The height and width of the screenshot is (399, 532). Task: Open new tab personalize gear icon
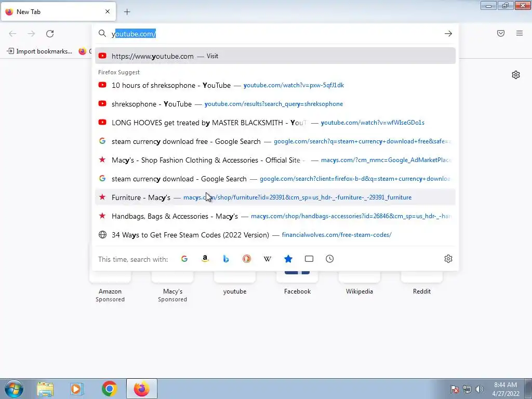(x=516, y=75)
